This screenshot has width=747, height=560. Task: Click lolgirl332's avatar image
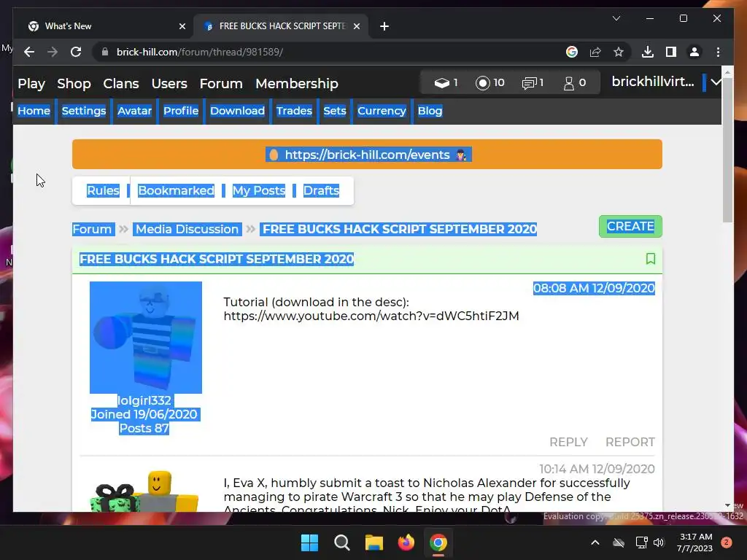tap(146, 337)
